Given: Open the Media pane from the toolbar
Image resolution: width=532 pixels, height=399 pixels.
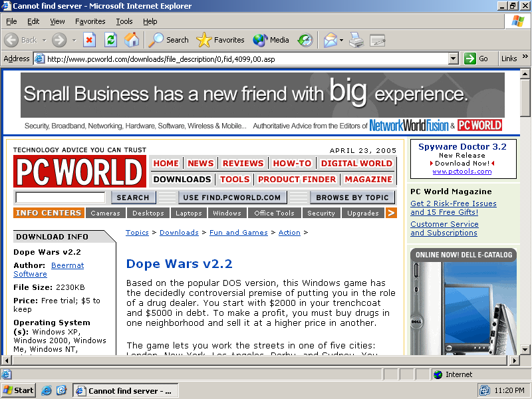Looking at the screenshot, I should coord(271,40).
